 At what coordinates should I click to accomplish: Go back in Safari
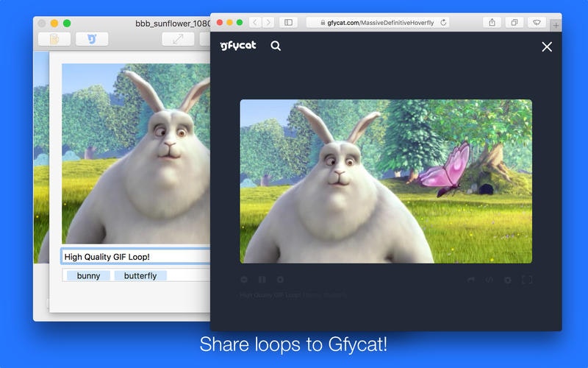tap(255, 23)
